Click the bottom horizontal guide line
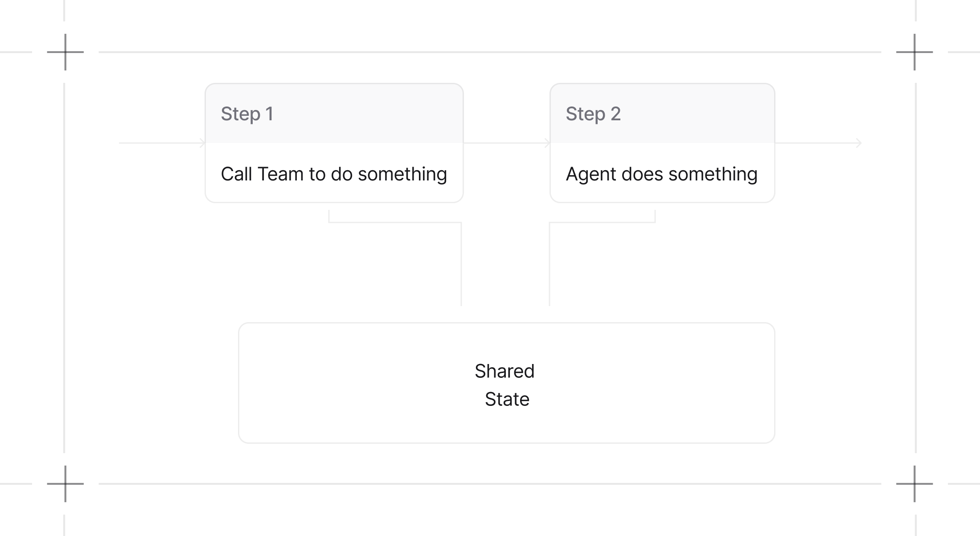Image resolution: width=980 pixels, height=536 pixels. [490, 484]
